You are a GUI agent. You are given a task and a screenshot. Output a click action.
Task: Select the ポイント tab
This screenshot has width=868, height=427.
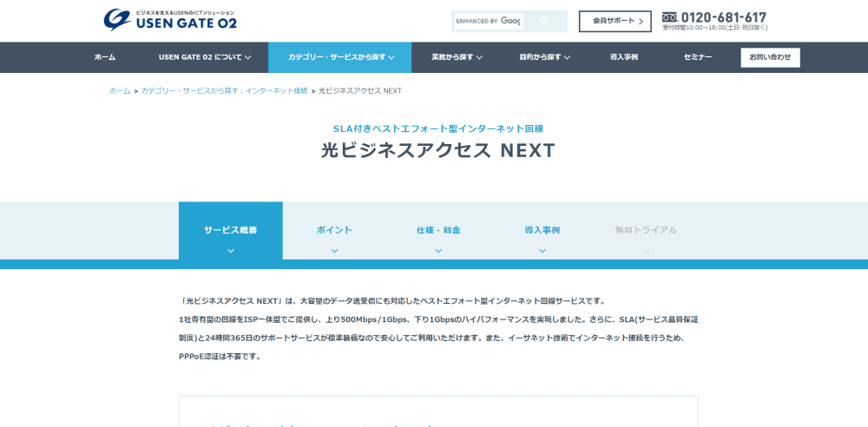(334, 231)
